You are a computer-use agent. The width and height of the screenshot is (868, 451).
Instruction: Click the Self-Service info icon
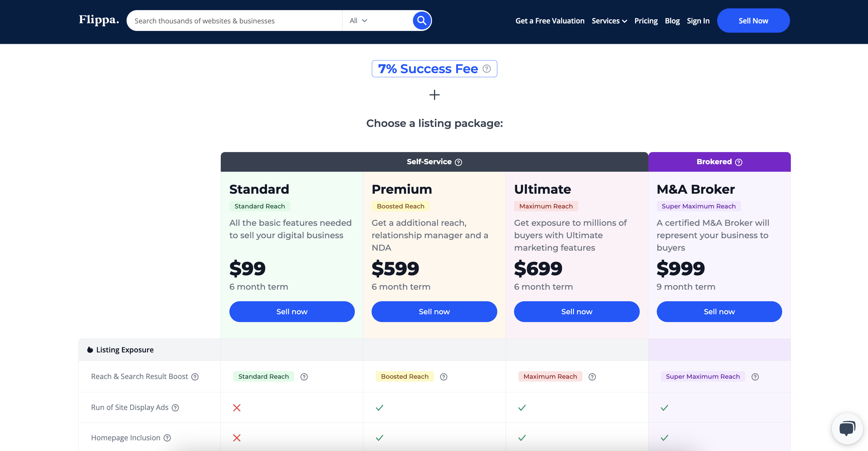459,162
